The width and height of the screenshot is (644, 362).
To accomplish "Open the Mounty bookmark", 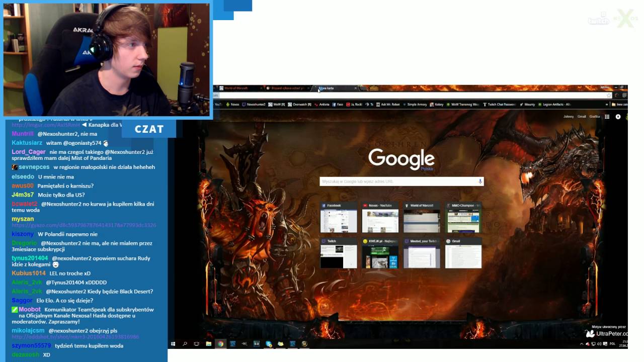I will [x=528, y=105].
